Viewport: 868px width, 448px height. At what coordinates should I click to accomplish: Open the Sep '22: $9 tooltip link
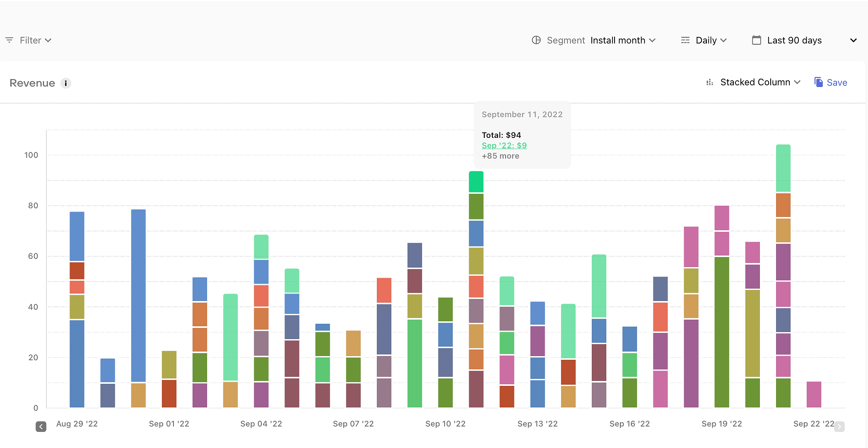point(504,145)
